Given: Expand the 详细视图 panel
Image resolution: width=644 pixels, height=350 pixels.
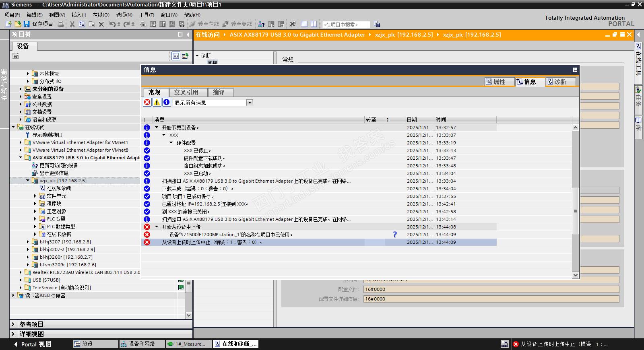Looking at the screenshot, I should 13,334.
